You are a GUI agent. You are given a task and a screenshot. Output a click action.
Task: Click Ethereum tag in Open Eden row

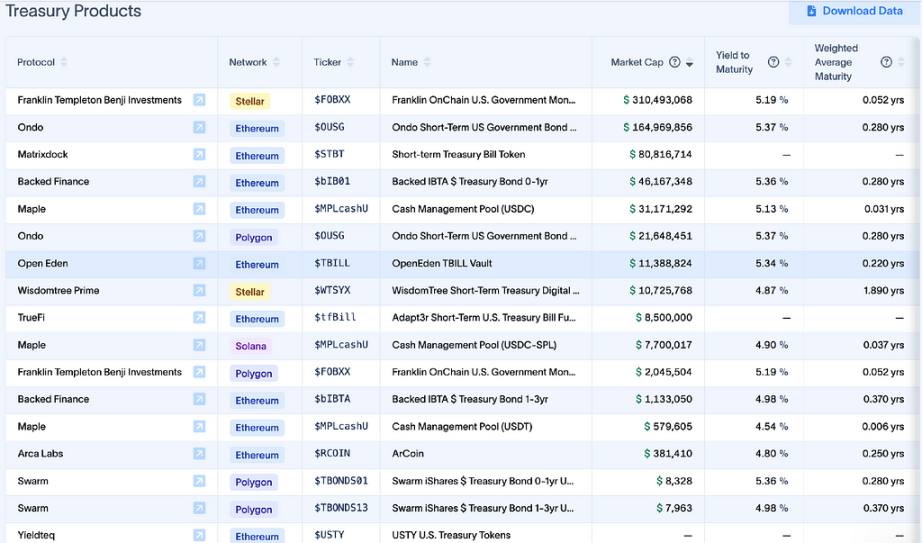click(x=257, y=265)
